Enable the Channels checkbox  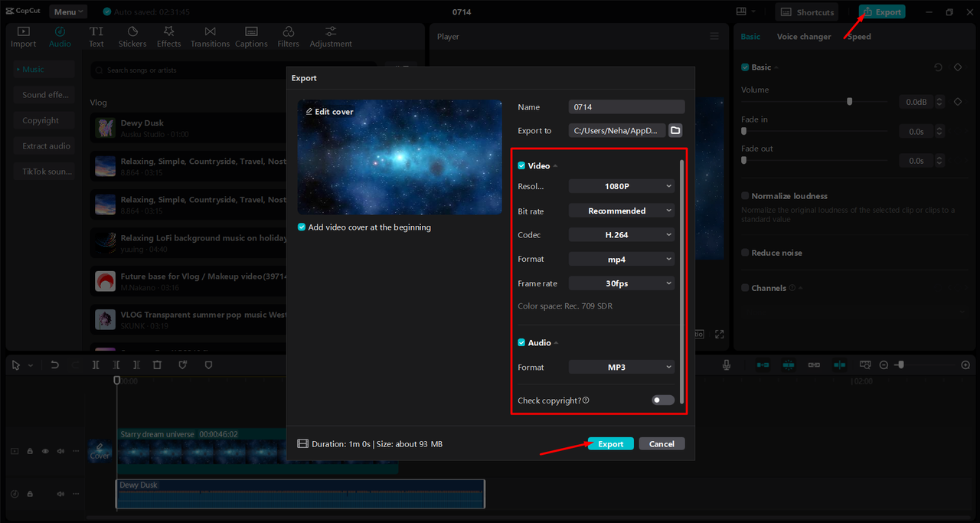745,288
